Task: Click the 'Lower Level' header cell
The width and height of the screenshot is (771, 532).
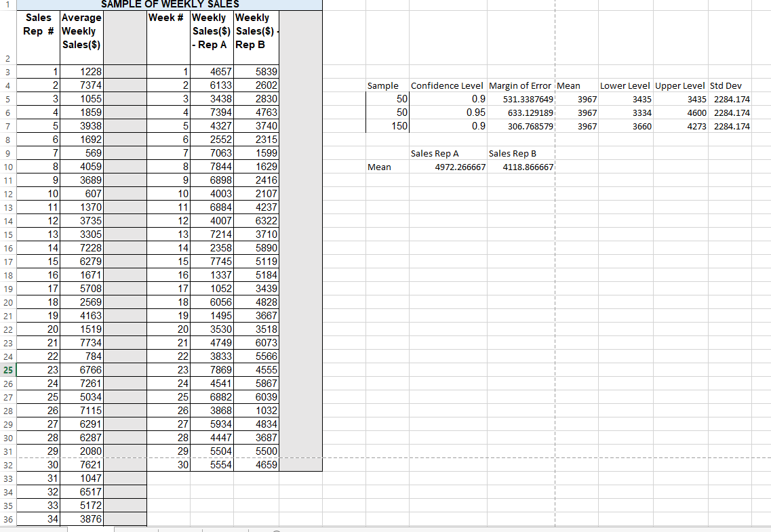Action: [x=625, y=85]
